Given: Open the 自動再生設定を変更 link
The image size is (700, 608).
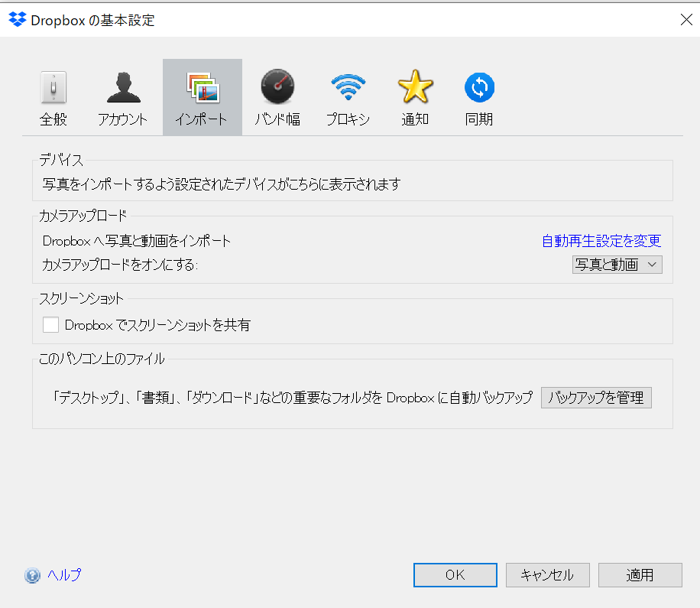Looking at the screenshot, I should (601, 241).
